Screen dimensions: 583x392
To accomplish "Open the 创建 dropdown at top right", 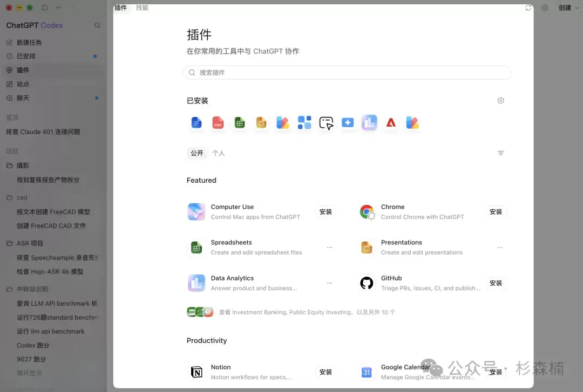I will [568, 8].
